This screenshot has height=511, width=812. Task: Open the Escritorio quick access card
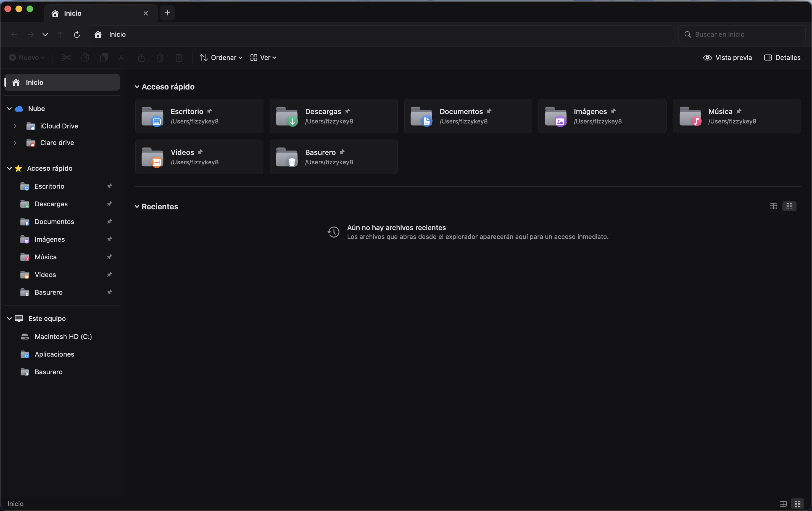(199, 116)
